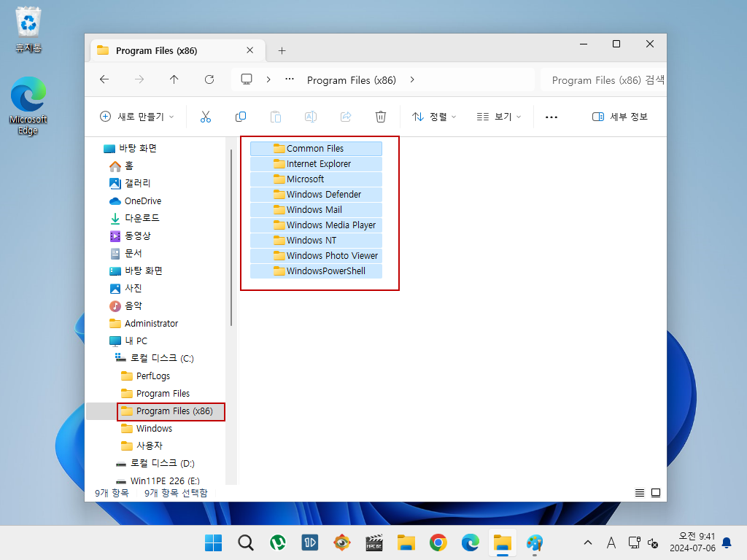Screen dimensions: 747x560
Task: Open Recycle Bin on desktop
Action: 28,29
